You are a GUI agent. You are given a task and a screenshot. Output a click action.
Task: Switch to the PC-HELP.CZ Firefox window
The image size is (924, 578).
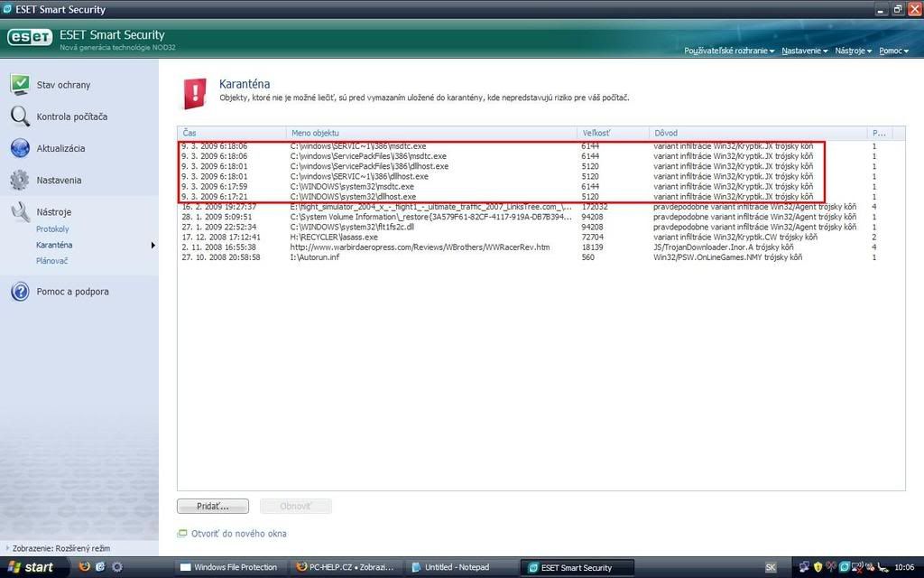tap(346, 567)
